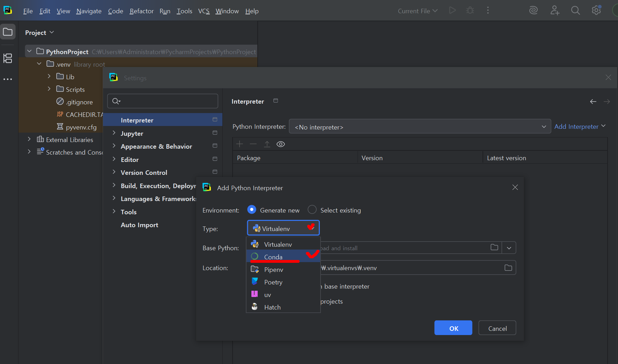Click the Settings search field
The image size is (618, 364).
[163, 101]
